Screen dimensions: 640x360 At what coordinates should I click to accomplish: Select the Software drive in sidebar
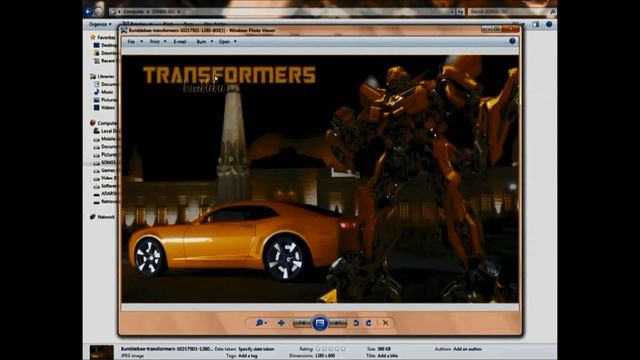[x=106, y=186]
